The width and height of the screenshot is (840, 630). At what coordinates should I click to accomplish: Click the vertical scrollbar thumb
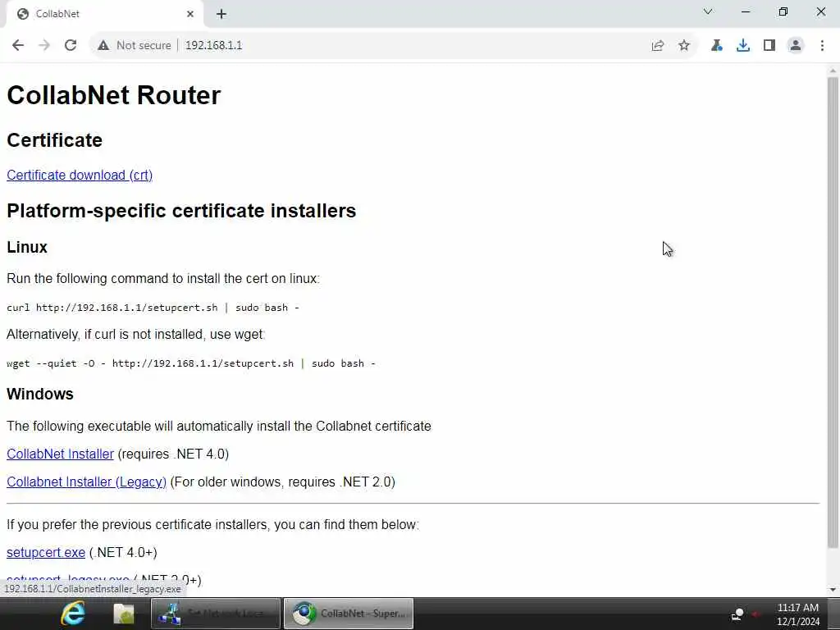(x=833, y=313)
